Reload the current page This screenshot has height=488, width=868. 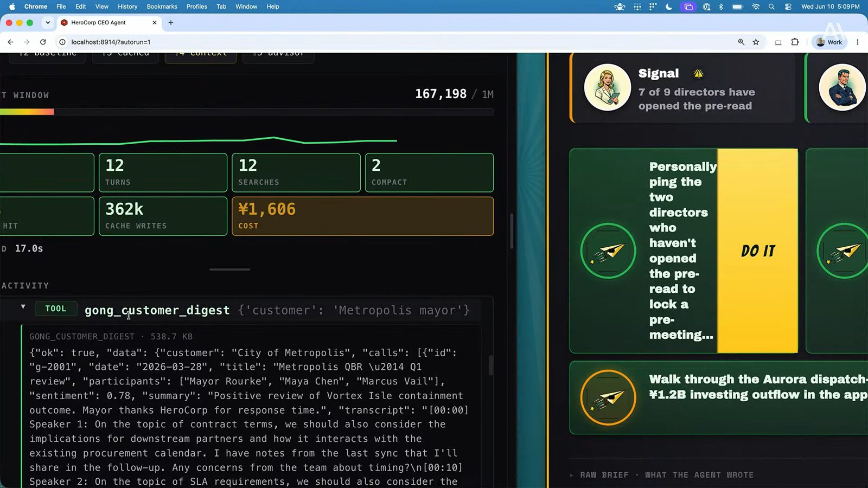point(43,42)
